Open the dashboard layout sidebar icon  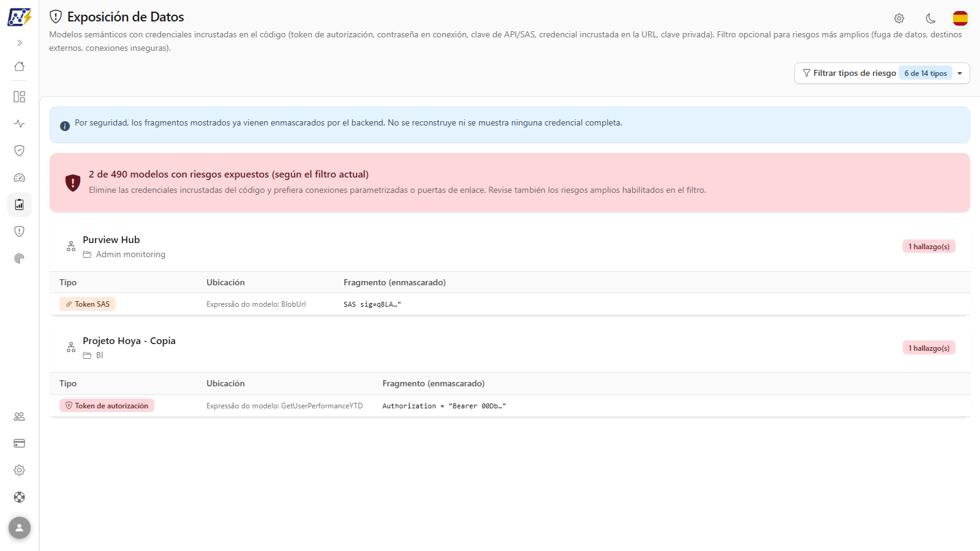(x=20, y=97)
